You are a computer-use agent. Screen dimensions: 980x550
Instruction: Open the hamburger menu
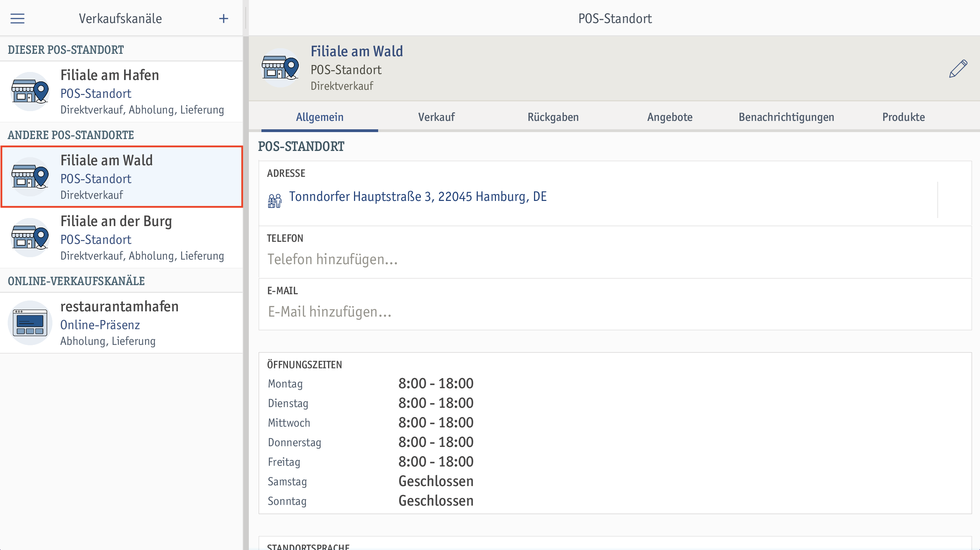[17, 18]
